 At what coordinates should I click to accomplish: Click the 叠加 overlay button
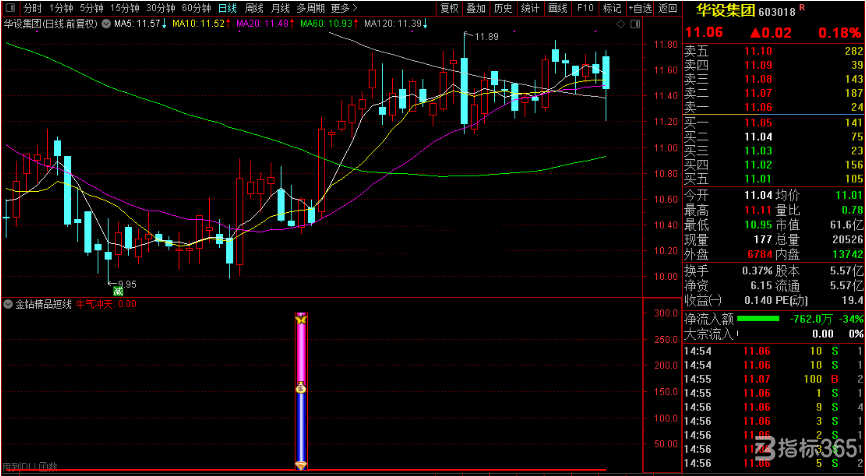pyautogui.click(x=476, y=8)
